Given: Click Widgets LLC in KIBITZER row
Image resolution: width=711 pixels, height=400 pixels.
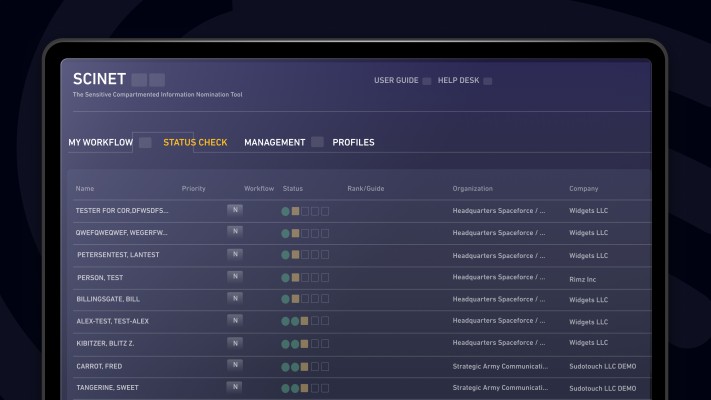Looking at the screenshot, I should (x=589, y=342).
